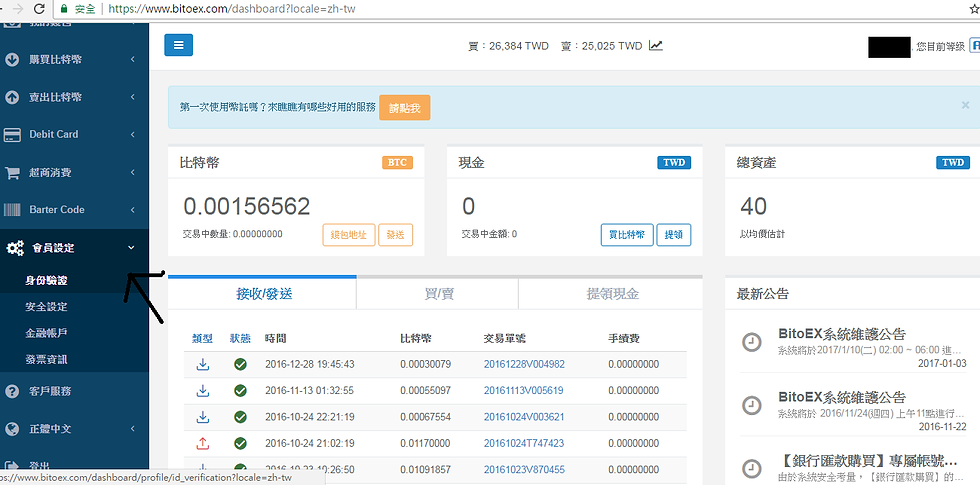This screenshot has height=485, width=980.
Task: Click the Sell Bitcoin upload-arrow icon
Action: click(x=12, y=98)
